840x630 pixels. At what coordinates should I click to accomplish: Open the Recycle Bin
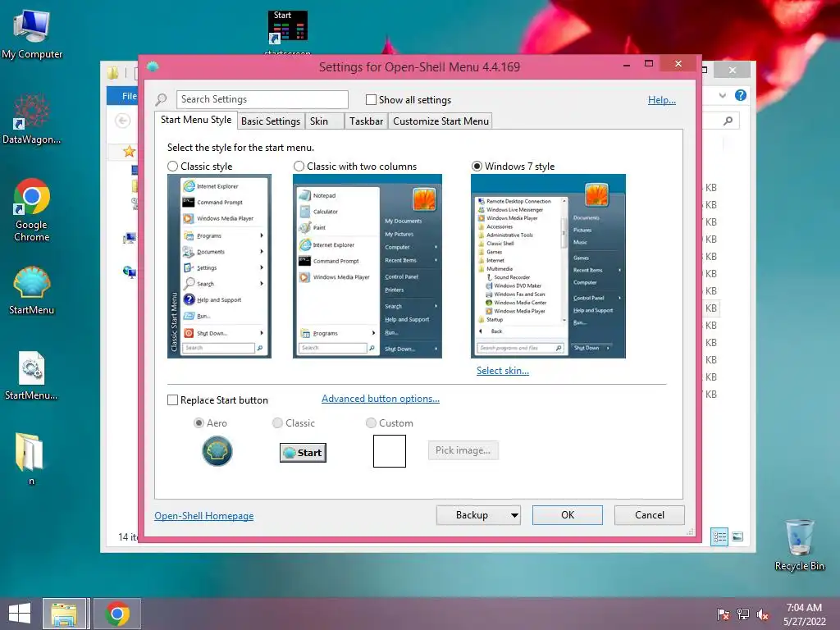pyautogui.click(x=799, y=545)
